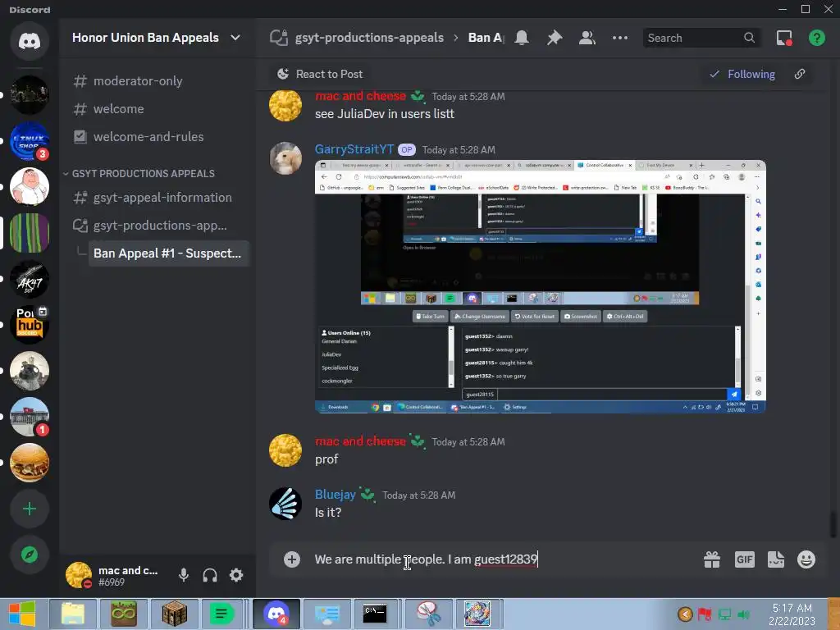Open the Linux Shop server icon

pos(30,141)
